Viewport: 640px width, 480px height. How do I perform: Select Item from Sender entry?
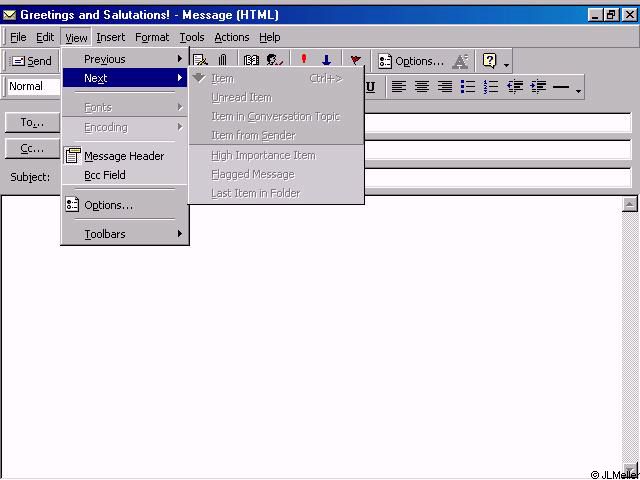point(276,135)
